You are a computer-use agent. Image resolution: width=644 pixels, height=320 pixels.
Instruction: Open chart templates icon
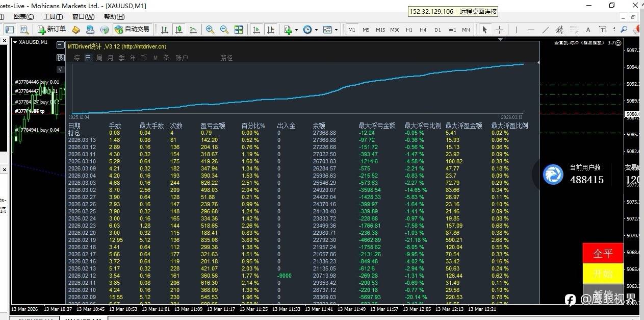click(x=327, y=30)
